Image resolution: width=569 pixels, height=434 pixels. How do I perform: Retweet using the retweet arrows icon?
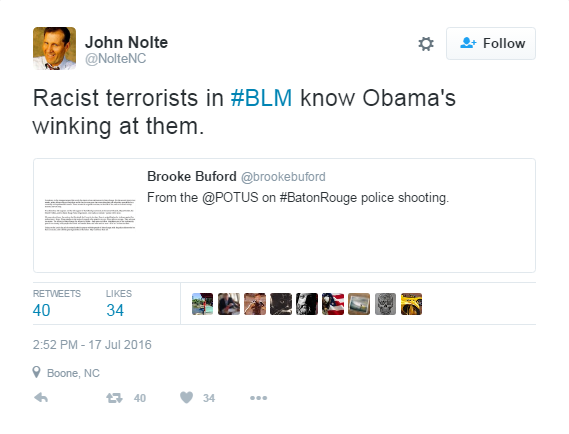[114, 398]
